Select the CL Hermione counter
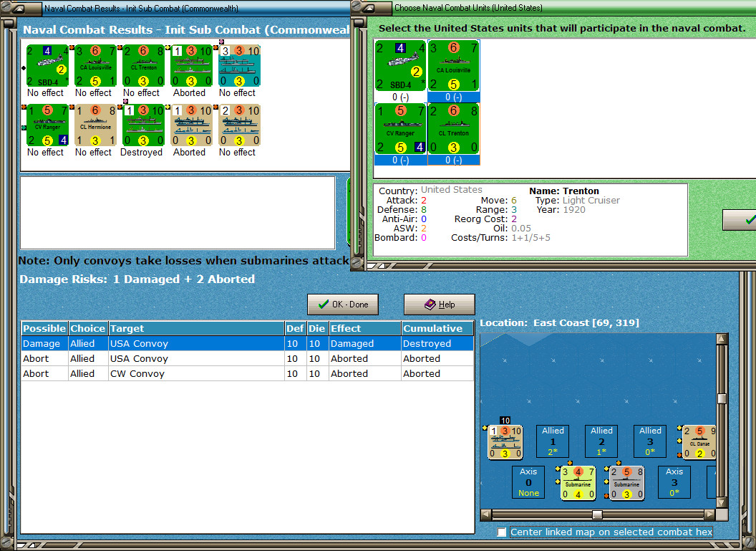The width and height of the screenshot is (756, 551). tap(95, 125)
